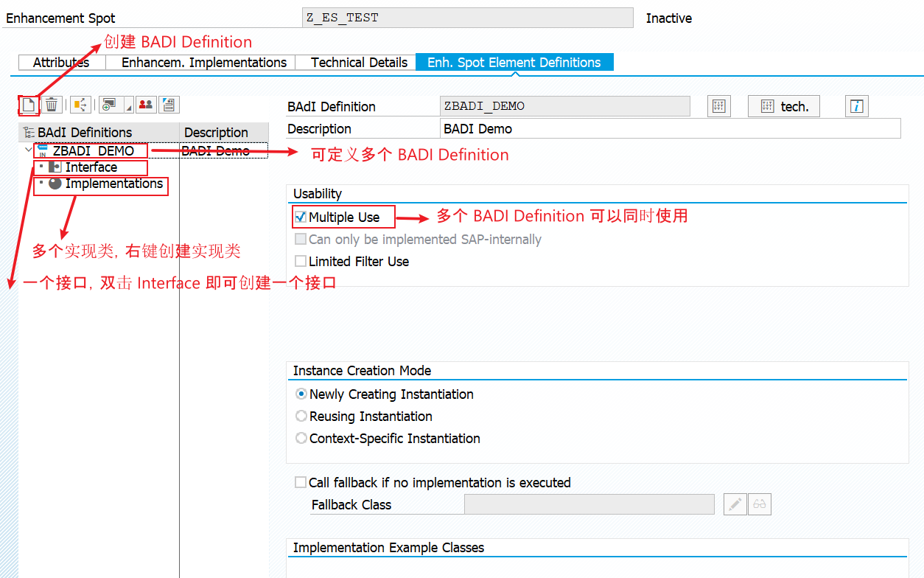Screen dimensions: 924x578
Task: Click the Create BAdI Definition page icon
Action: point(29,105)
